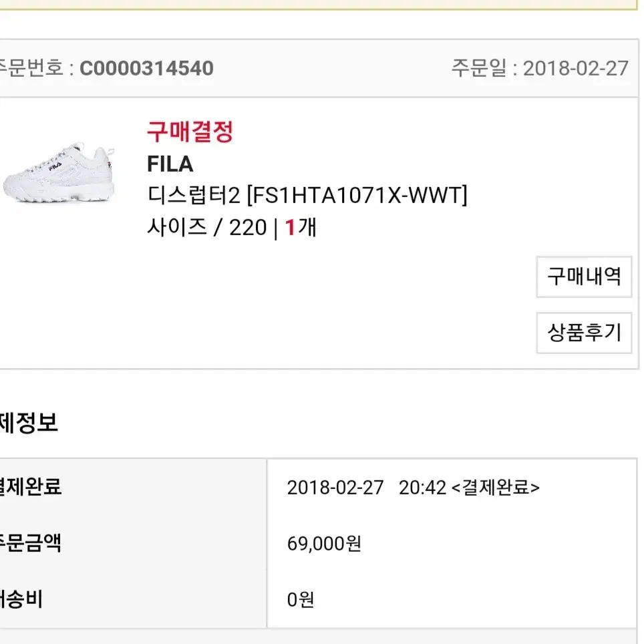
Task: Open the 디스럽터2 product name link
Action: coord(194,194)
